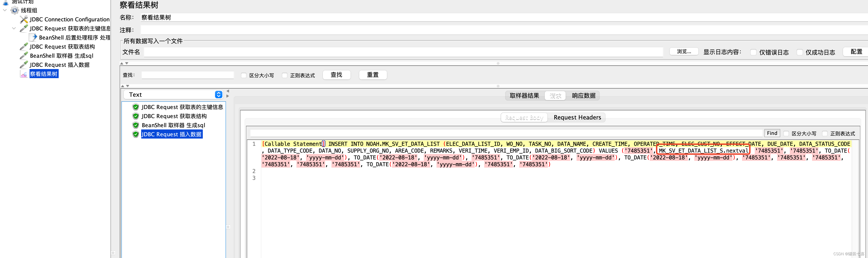Click the right expand arrow beside Text dropdown

[228, 96]
